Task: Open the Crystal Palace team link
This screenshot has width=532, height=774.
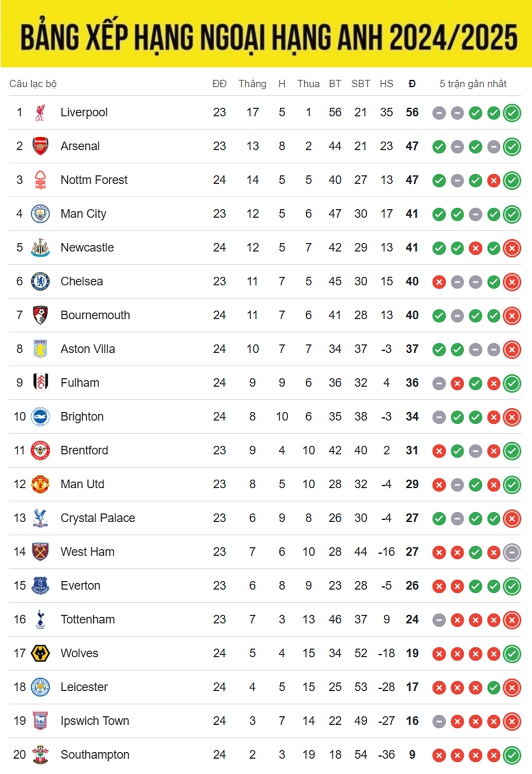Action: coord(97,518)
